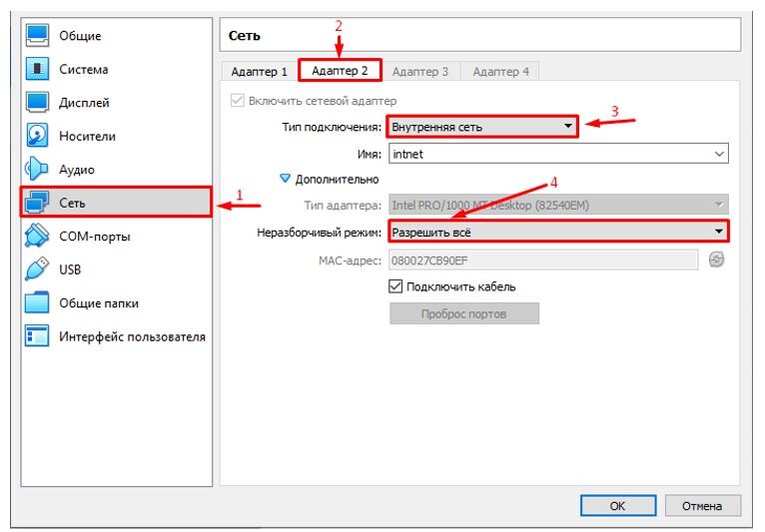Select Носители in the settings list
The height and width of the screenshot is (532, 765).
click(x=117, y=136)
